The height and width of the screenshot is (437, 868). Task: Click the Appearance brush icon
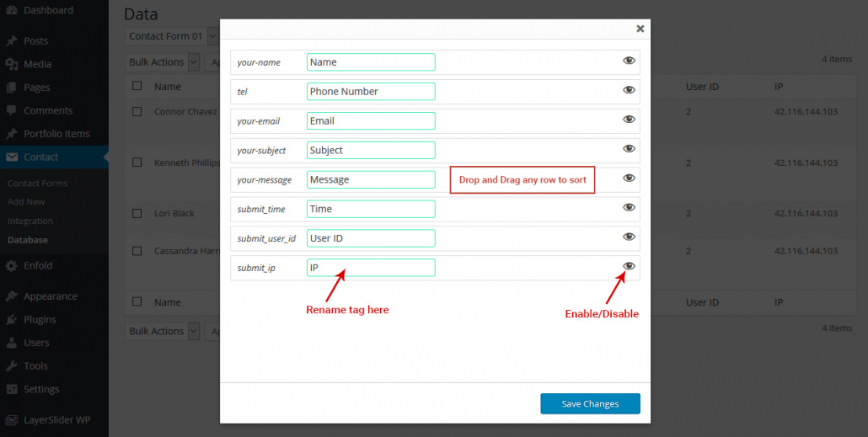[x=12, y=296]
